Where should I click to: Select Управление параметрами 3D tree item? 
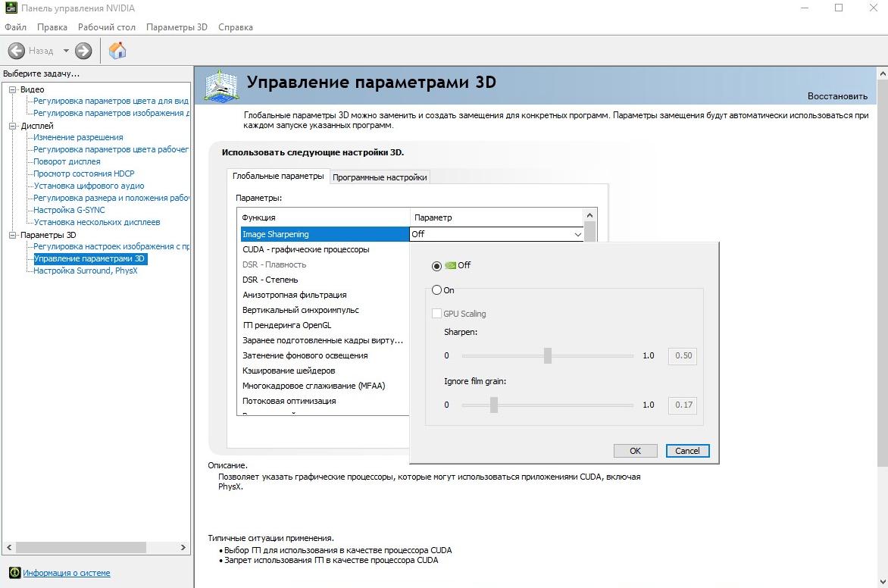click(x=89, y=258)
